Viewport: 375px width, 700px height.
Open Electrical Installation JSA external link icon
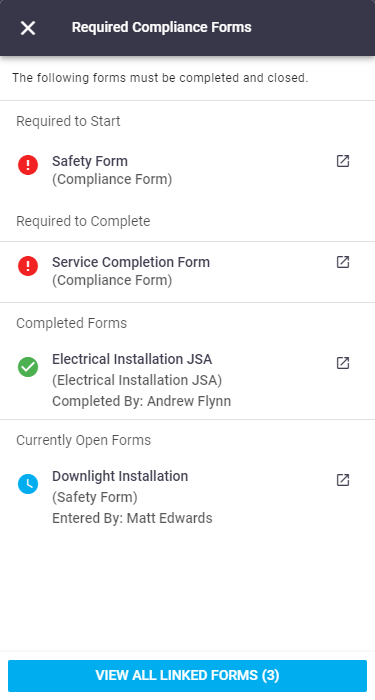pos(342,363)
